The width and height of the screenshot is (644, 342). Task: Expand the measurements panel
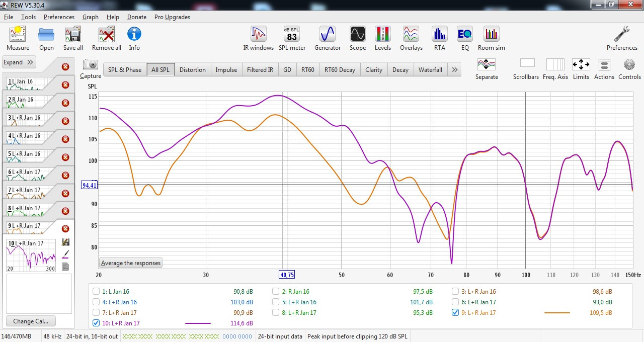click(19, 62)
